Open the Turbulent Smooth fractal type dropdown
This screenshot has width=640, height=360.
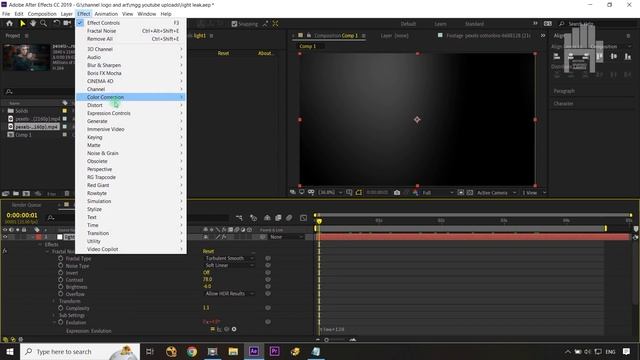pyautogui.click(x=229, y=258)
